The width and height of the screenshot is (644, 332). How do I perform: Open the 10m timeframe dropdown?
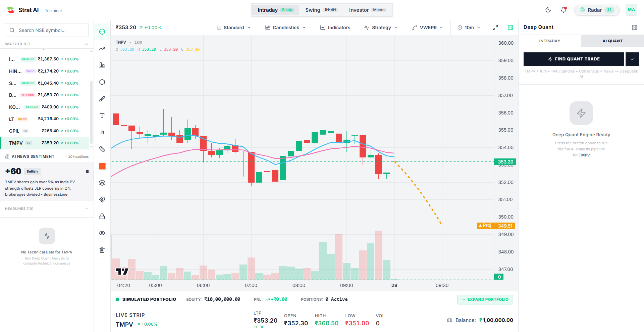(x=469, y=28)
